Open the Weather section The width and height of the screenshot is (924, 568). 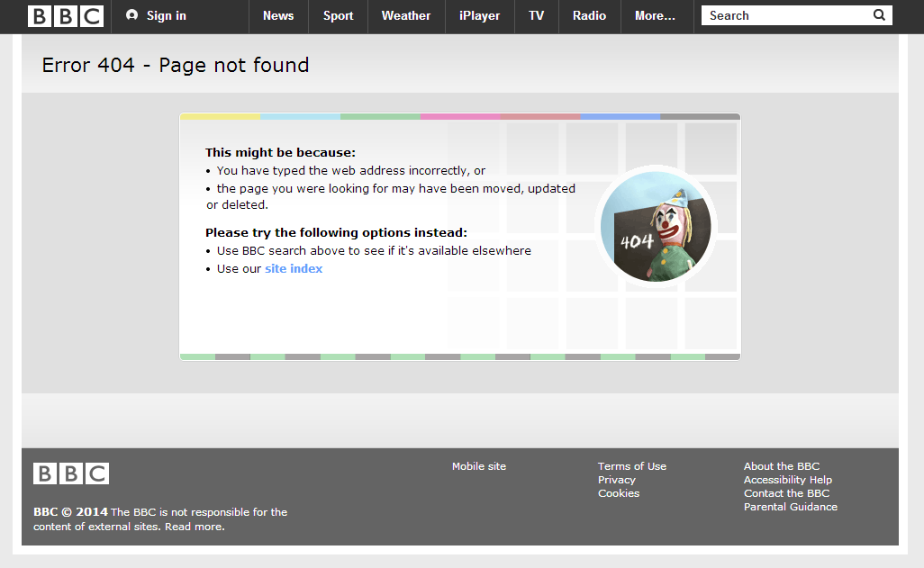[406, 16]
